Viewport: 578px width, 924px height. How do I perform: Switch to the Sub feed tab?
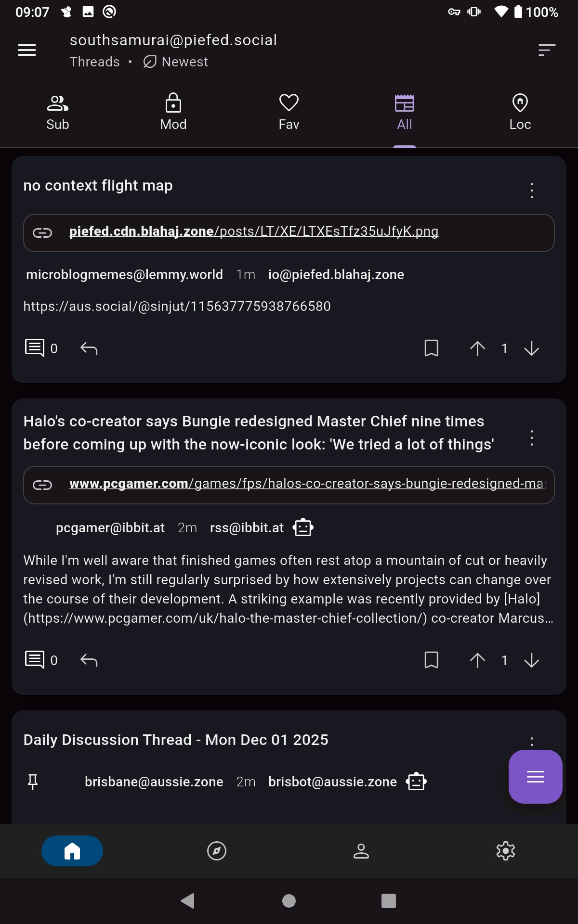(x=58, y=113)
